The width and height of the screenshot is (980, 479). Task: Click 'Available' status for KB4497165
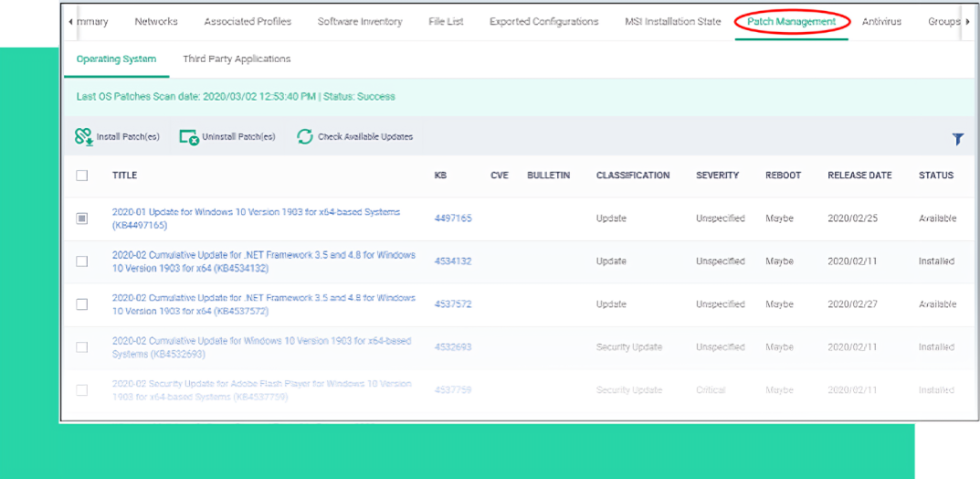[x=937, y=218]
